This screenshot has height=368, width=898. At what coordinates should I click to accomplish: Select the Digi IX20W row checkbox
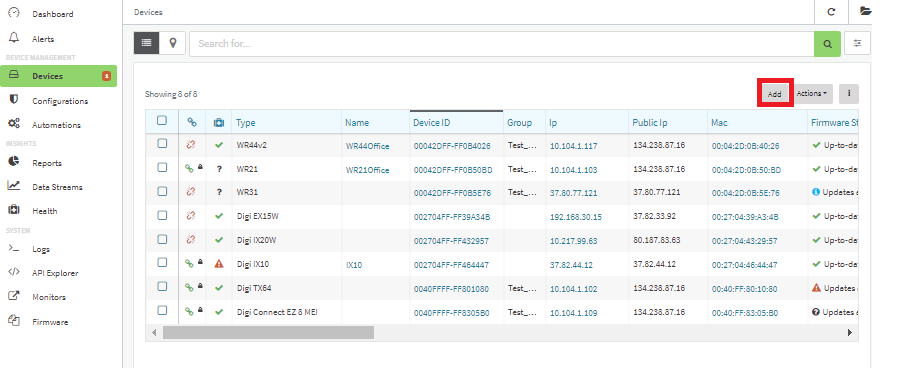(x=162, y=238)
